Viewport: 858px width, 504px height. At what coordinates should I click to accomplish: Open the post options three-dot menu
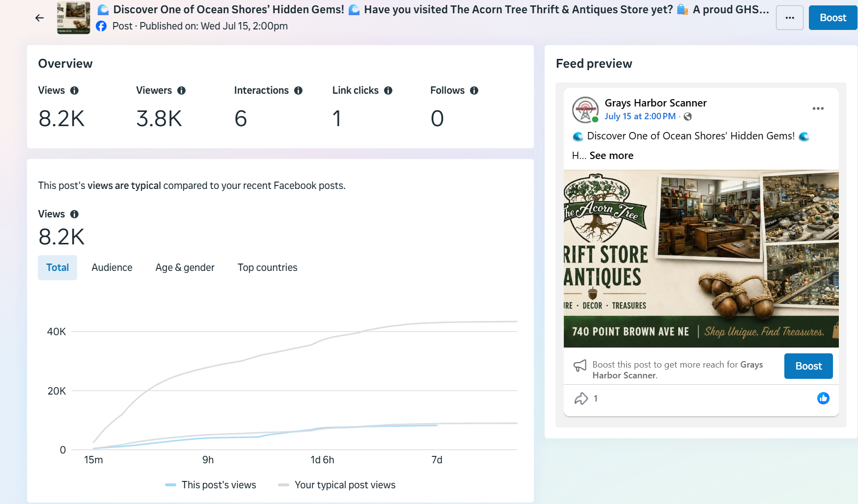point(818,108)
